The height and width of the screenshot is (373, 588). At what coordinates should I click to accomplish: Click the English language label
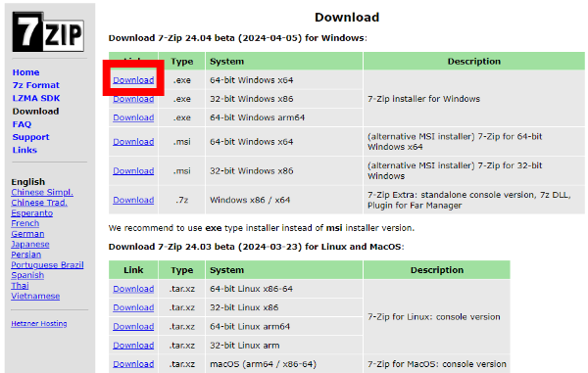(28, 182)
